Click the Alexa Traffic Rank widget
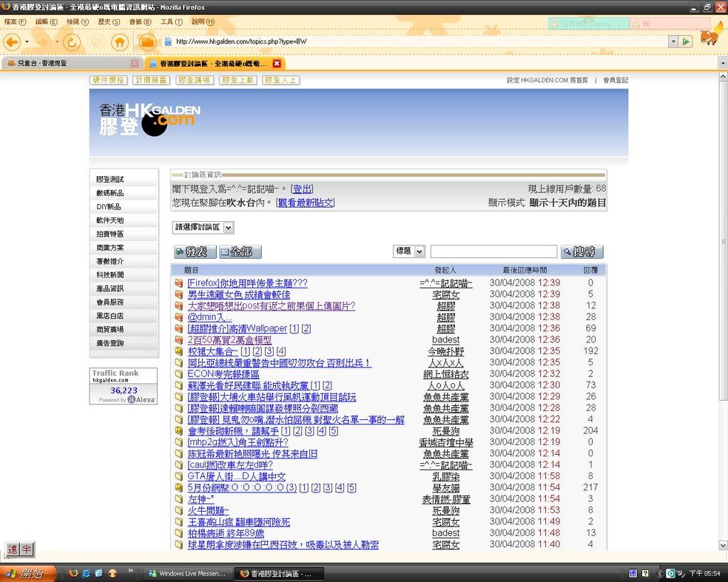728x582 pixels. pyautogui.click(x=124, y=386)
